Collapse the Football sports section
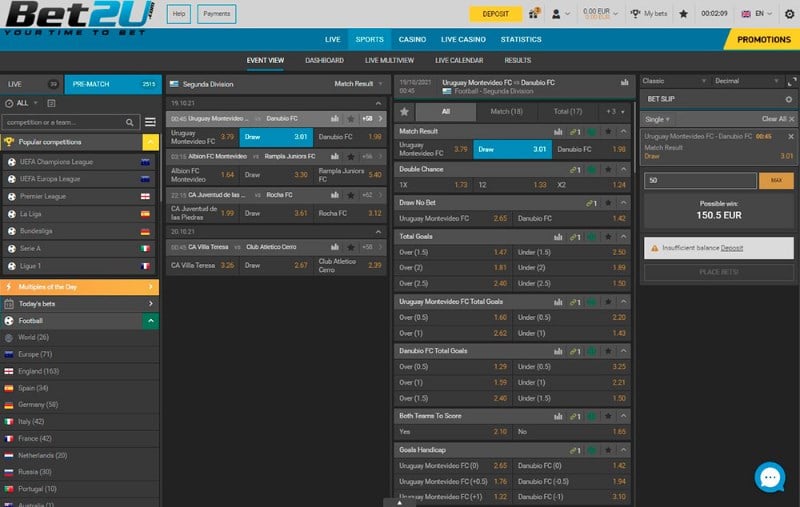800x507 pixels. click(151, 321)
